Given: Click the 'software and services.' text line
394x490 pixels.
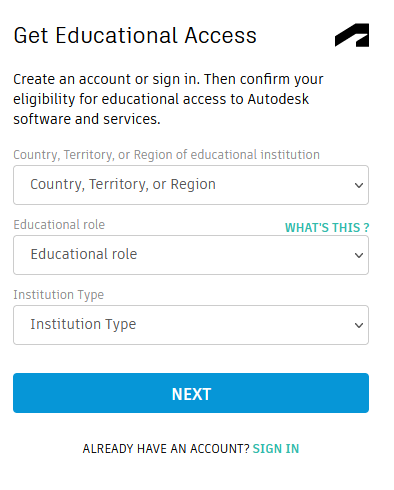Looking at the screenshot, I should pyautogui.click(x=87, y=119).
